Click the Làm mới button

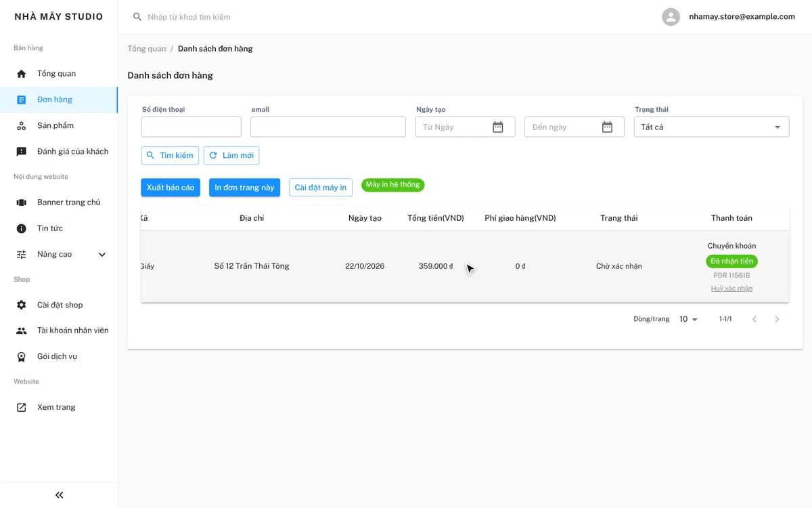point(231,156)
